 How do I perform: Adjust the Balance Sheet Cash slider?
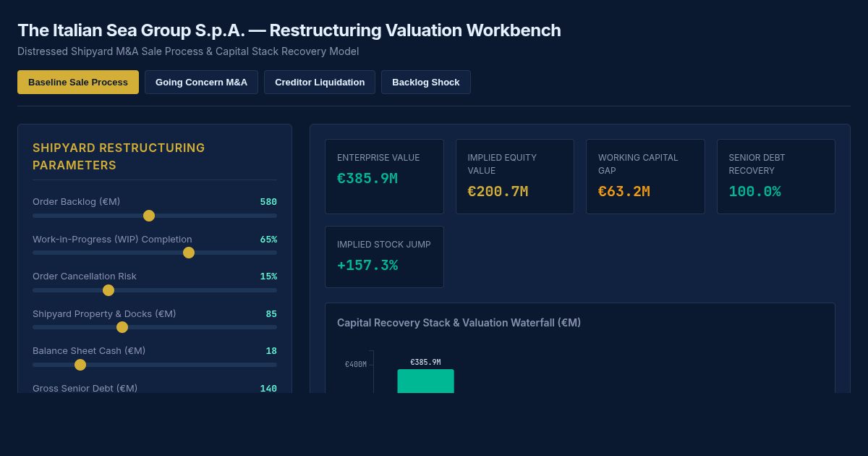[x=155, y=365]
